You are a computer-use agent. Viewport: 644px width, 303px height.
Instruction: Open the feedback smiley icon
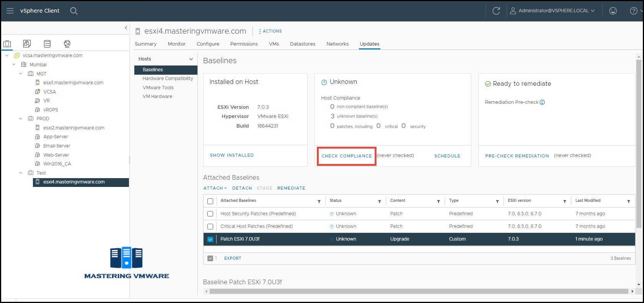click(613, 11)
